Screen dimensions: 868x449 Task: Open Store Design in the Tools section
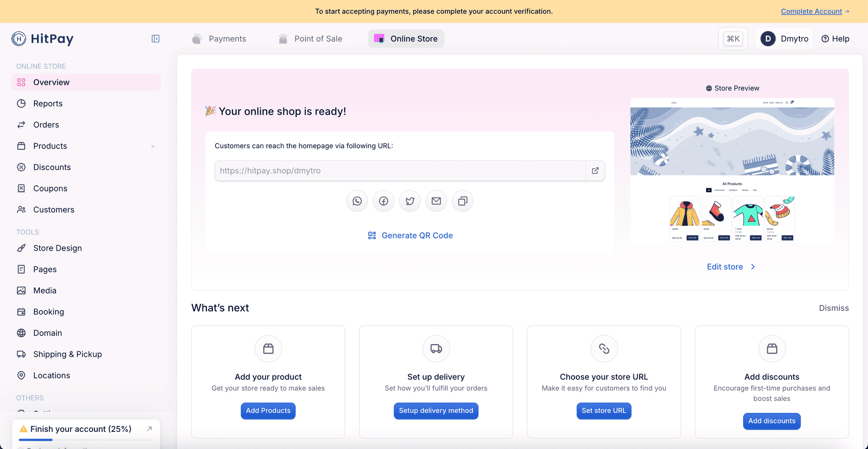[57, 248]
